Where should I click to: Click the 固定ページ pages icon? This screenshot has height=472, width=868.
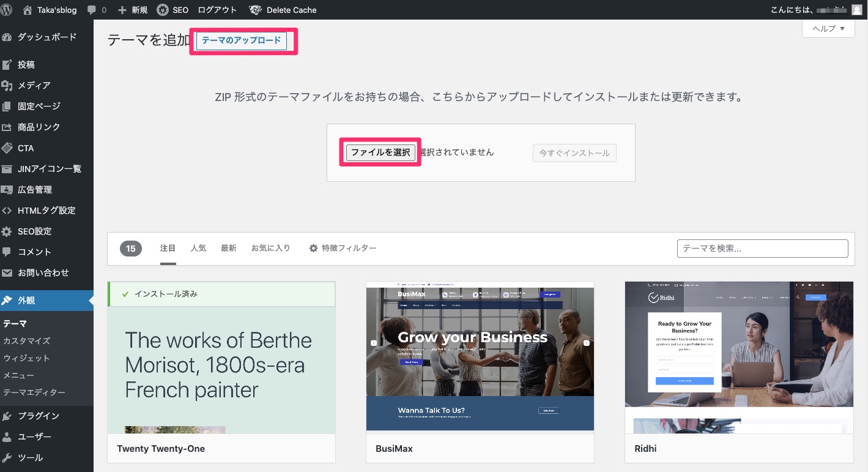(7, 106)
